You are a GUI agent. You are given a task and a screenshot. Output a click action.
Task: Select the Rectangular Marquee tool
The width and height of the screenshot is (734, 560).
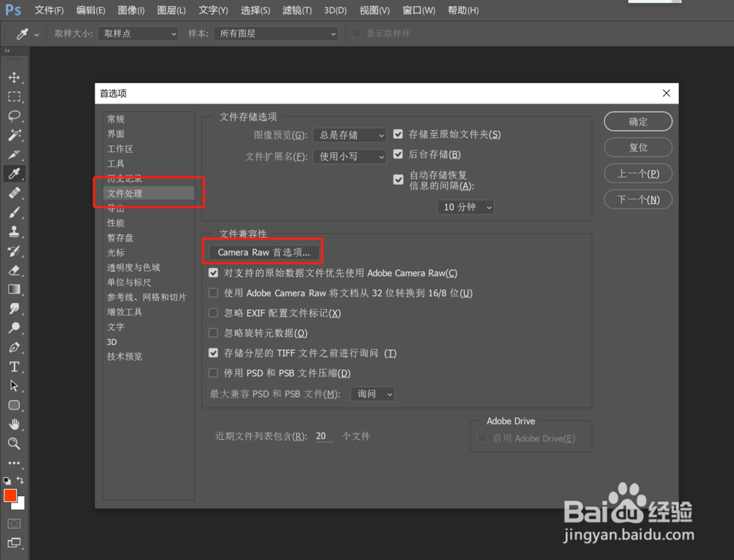(14, 96)
